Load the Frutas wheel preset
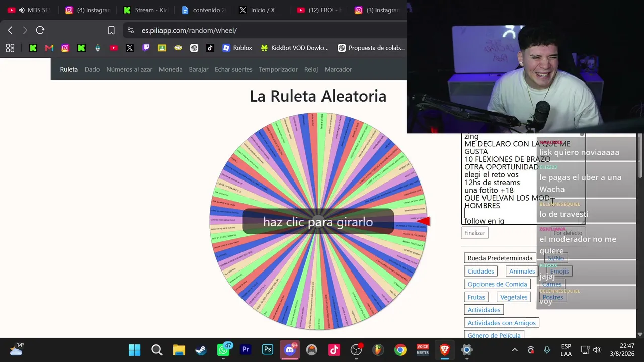 476,297
